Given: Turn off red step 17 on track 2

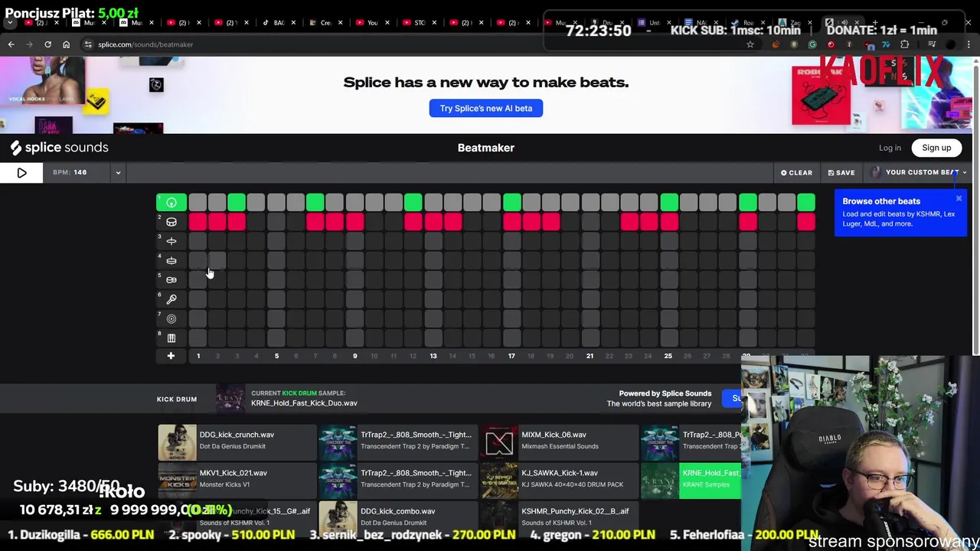Looking at the screenshot, I should tap(511, 222).
